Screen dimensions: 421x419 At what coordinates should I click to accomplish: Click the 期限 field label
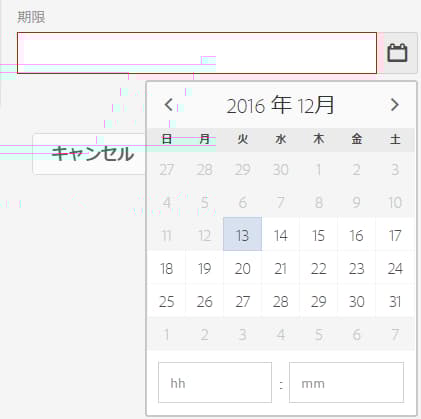point(31,17)
